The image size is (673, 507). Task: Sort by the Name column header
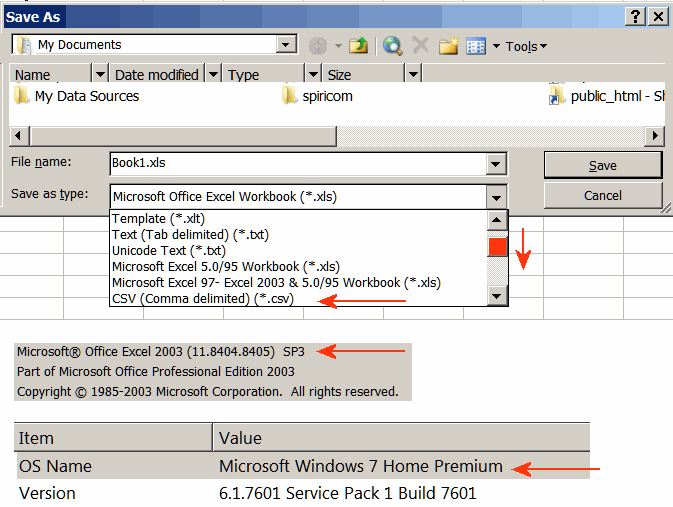[51, 74]
